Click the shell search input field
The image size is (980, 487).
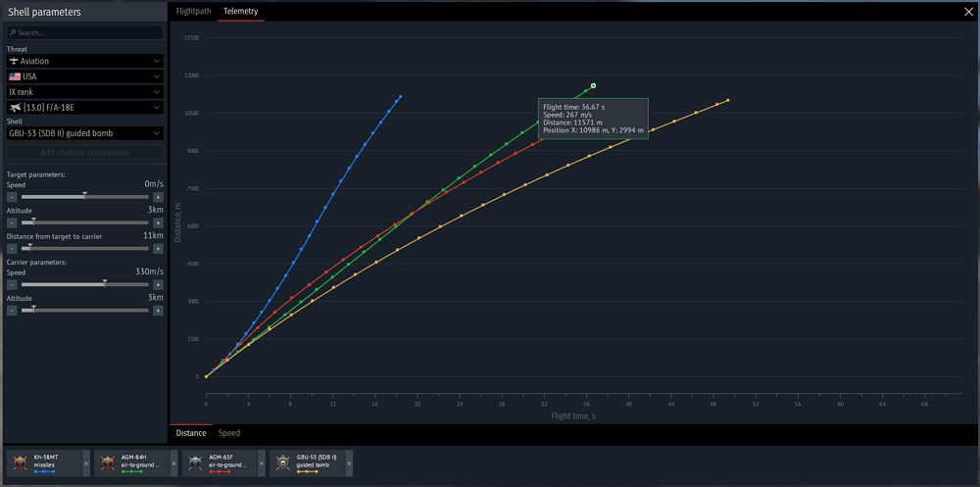click(85, 32)
